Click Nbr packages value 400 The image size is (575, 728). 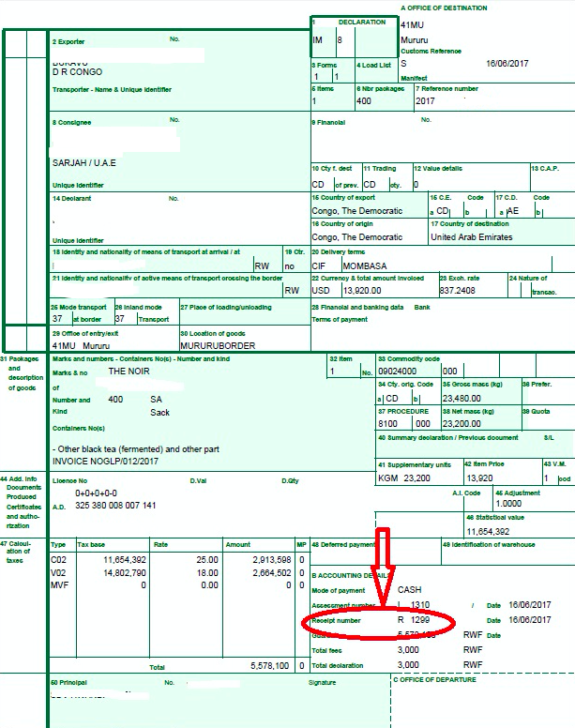364,100
